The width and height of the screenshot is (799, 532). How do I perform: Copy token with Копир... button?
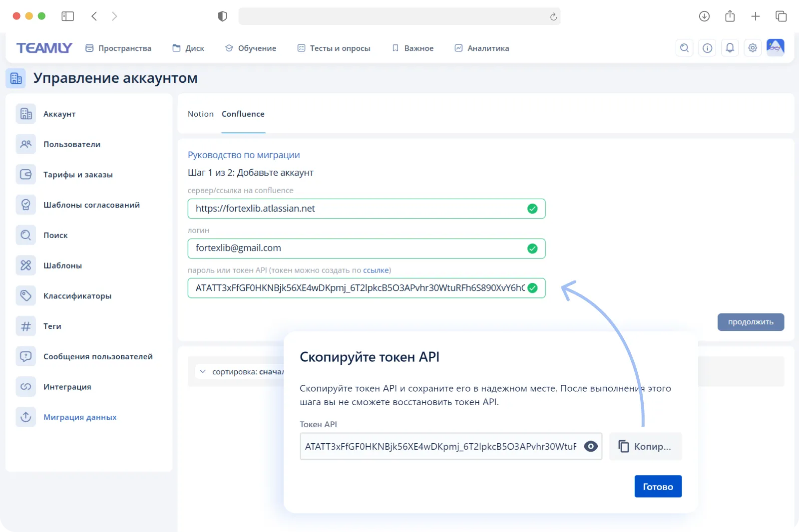coord(645,446)
